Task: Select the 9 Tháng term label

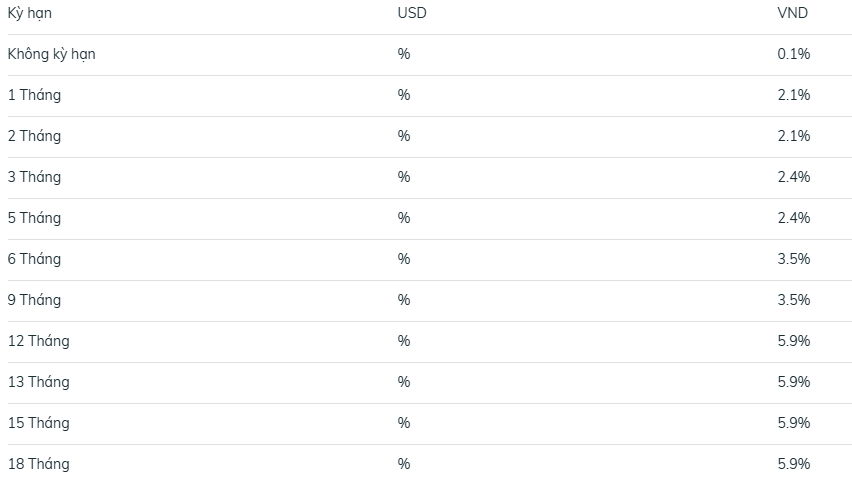Action: pyautogui.click(x=34, y=300)
